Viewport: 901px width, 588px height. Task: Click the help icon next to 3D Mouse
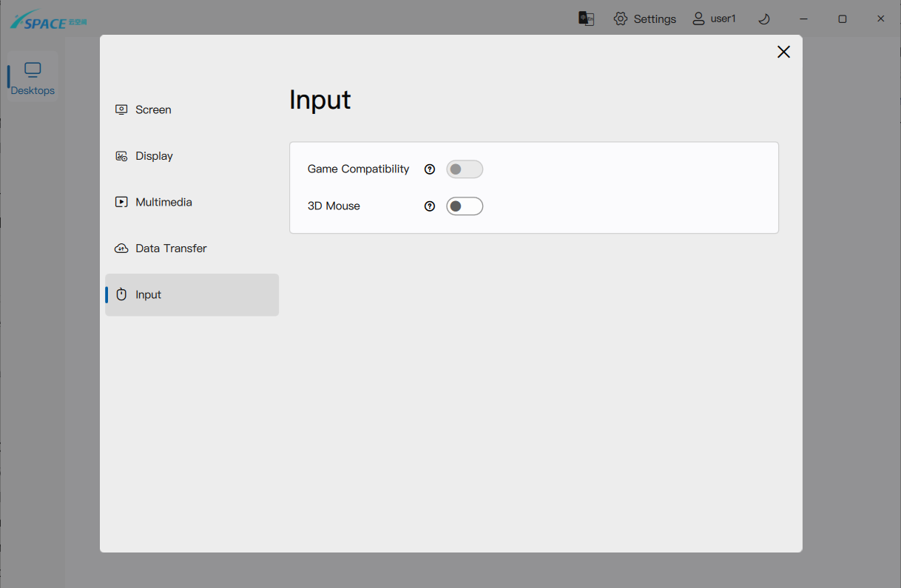430,206
